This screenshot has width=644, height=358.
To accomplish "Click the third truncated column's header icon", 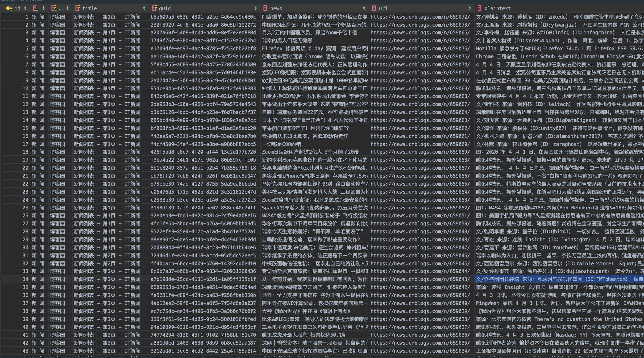I will [x=54, y=8].
